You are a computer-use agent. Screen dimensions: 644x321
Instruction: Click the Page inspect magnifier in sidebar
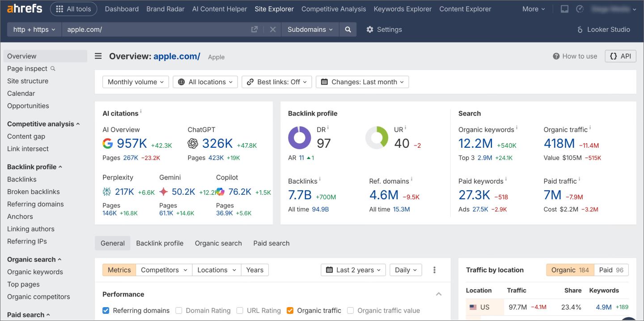(x=53, y=68)
